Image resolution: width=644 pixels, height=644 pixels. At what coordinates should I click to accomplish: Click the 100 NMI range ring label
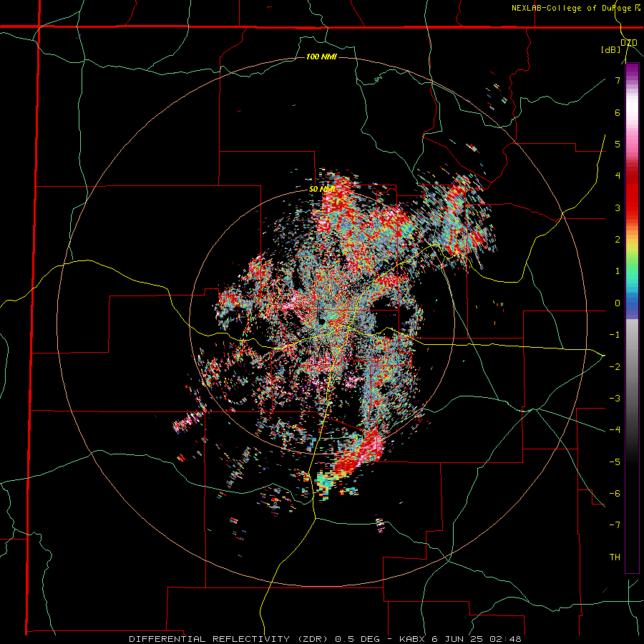point(321,57)
